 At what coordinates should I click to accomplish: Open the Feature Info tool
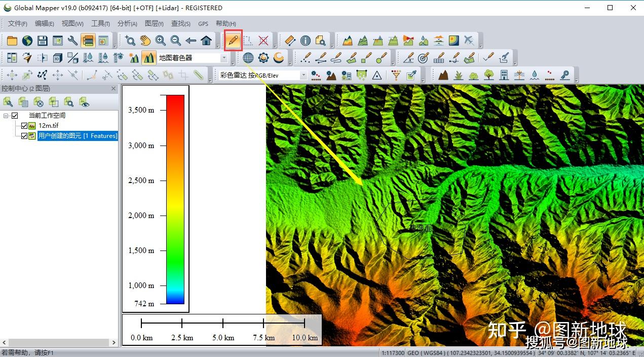(305, 41)
